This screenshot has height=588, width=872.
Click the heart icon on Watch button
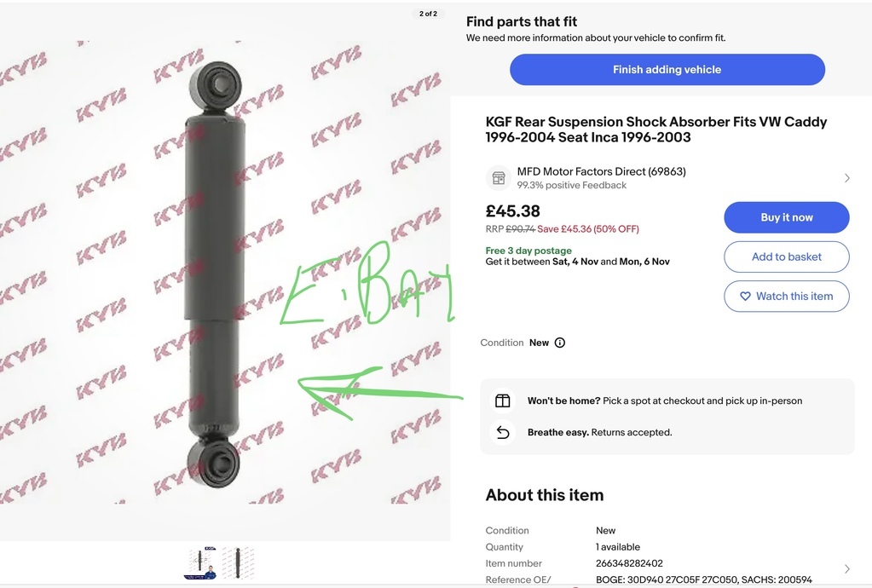(745, 297)
